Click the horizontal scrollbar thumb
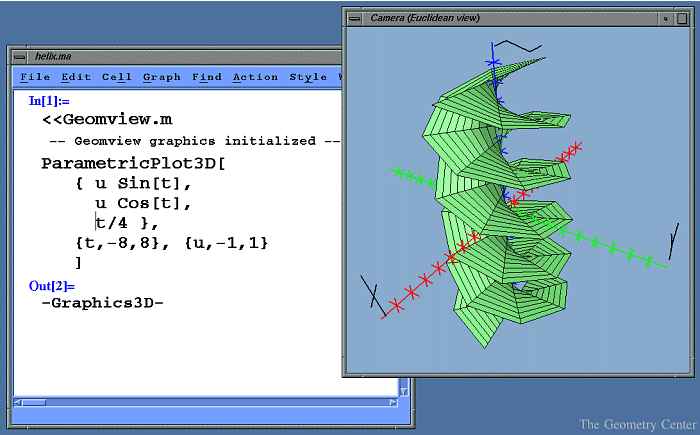Screen dimensions: 700x435 point(35,402)
